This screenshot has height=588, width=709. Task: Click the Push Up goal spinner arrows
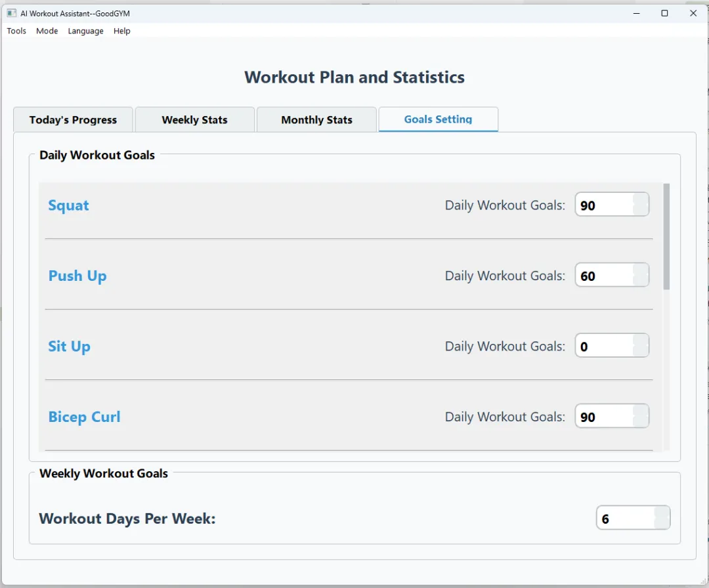641,275
